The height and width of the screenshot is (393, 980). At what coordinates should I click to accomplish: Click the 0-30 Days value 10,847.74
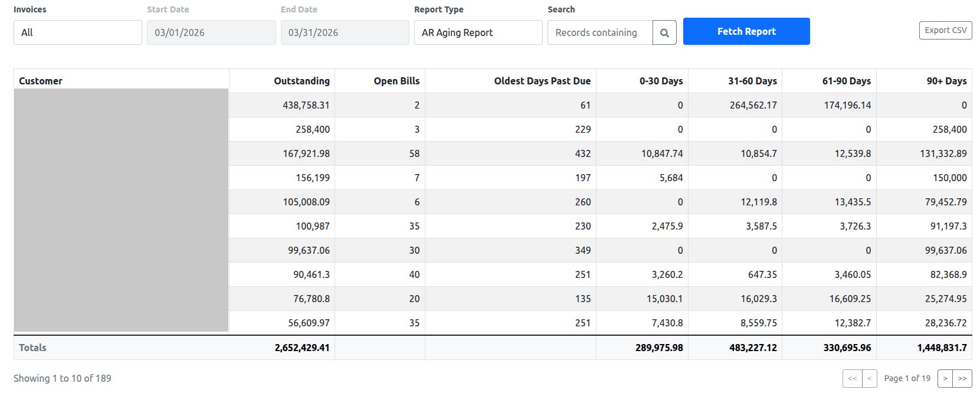(x=662, y=153)
